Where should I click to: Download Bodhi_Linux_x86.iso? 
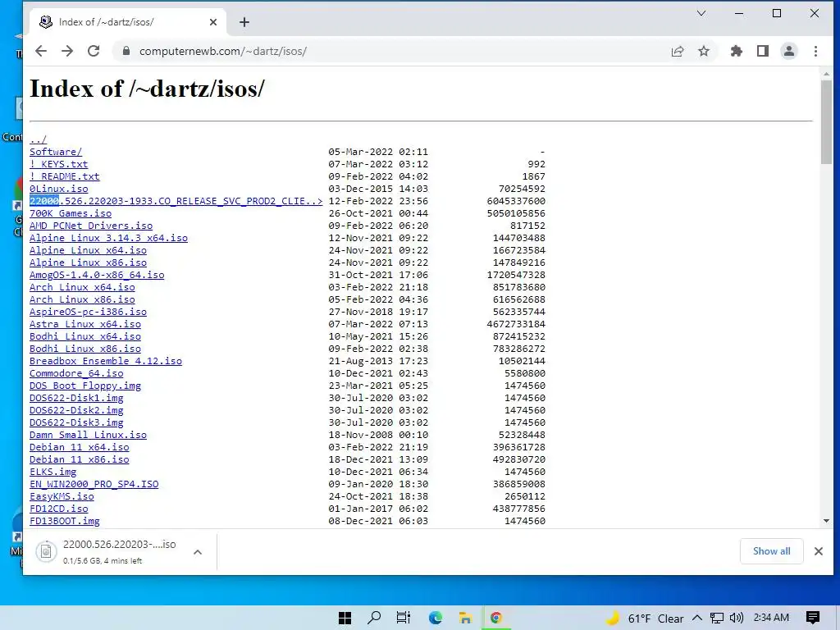coord(85,349)
